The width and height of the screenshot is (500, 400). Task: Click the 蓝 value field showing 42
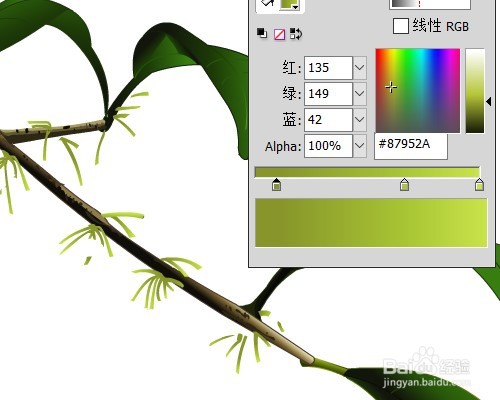point(328,120)
